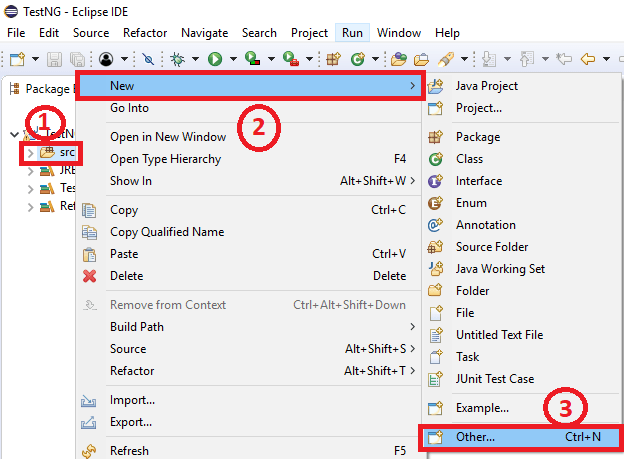Select Enum in New submenu
The height and width of the screenshot is (459, 624).
tap(522, 203)
